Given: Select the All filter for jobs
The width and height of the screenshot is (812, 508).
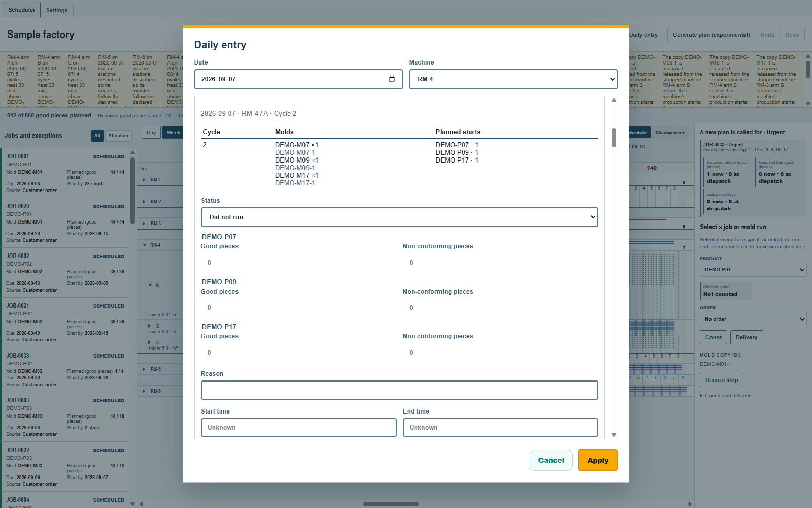Looking at the screenshot, I should point(97,136).
